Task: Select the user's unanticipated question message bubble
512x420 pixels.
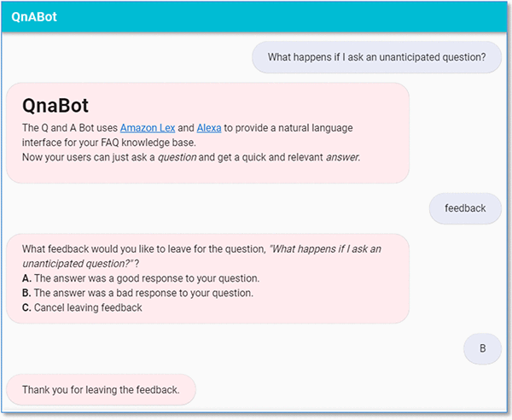Action: pos(376,57)
